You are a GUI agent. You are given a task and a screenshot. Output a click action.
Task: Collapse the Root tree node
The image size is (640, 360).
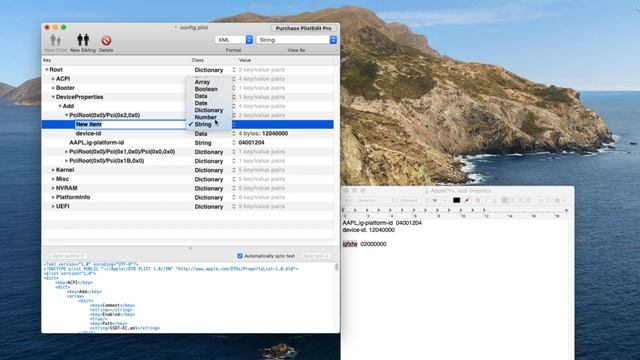point(47,70)
